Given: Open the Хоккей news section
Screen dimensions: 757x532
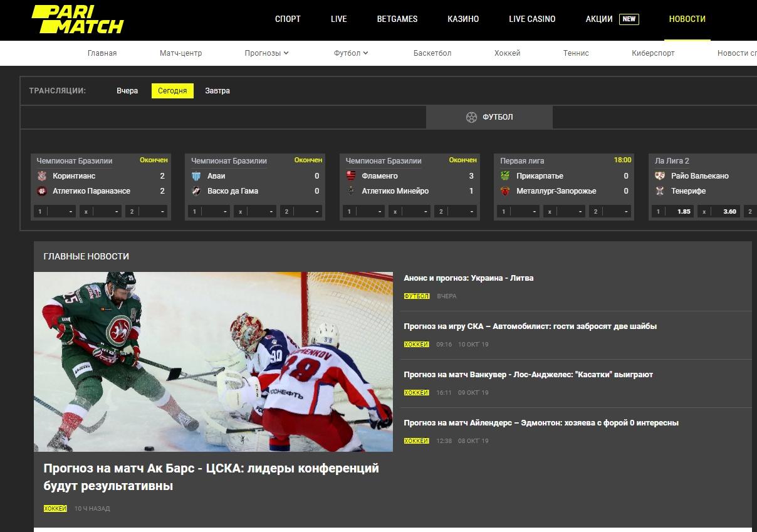Looking at the screenshot, I should [508, 53].
